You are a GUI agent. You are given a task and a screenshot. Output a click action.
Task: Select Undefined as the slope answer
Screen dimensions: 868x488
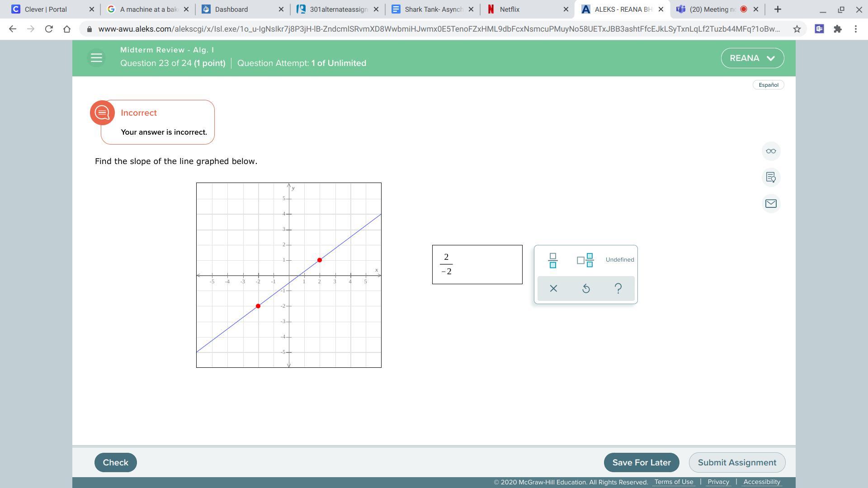(619, 260)
